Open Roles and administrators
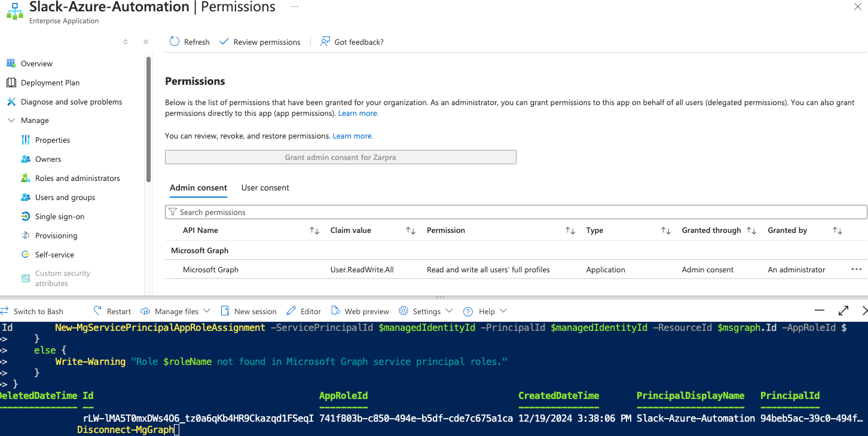868x436 pixels. (x=77, y=178)
